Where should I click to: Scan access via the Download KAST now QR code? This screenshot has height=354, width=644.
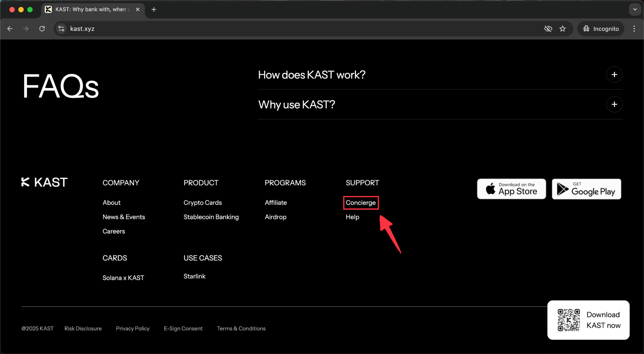pyautogui.click(x=569, y=320)
